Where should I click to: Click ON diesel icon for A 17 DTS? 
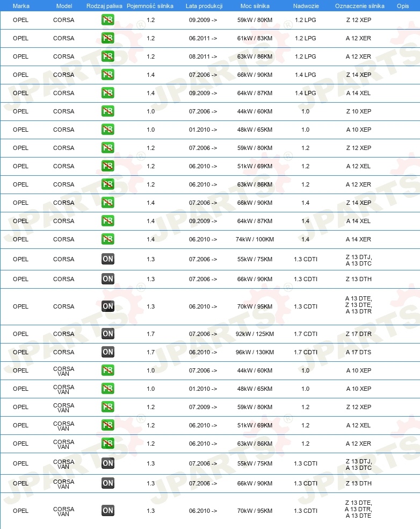pyautogui.click(x=108, y=352)
